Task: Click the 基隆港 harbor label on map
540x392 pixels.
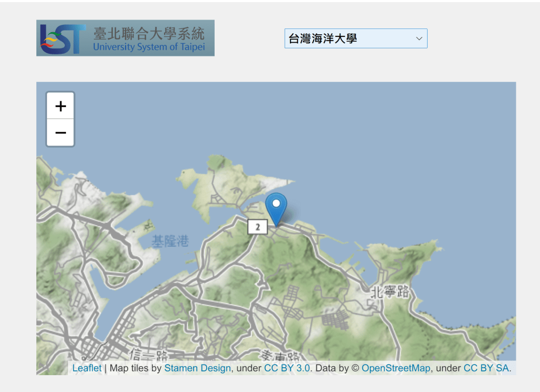Action: click(170, 242)
